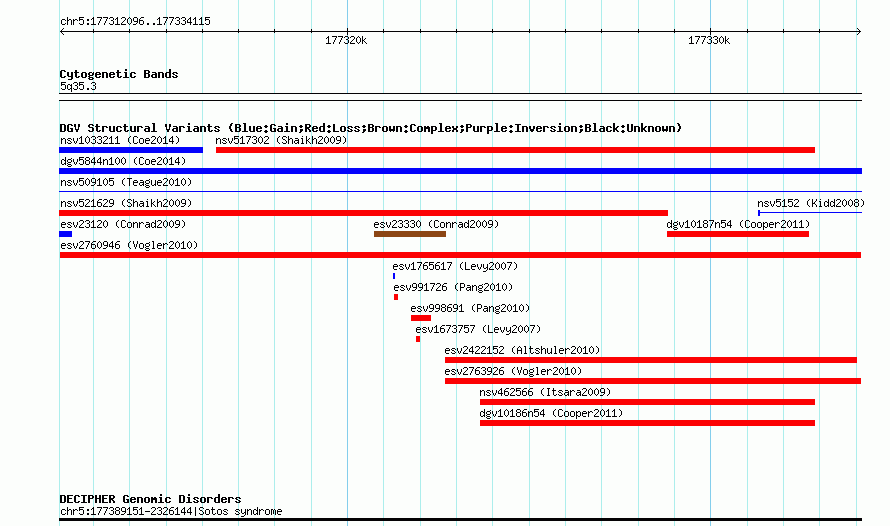Screen dimensions: 890x526
Task: Select the red nsv521629 loss bar
Action: 363,213
